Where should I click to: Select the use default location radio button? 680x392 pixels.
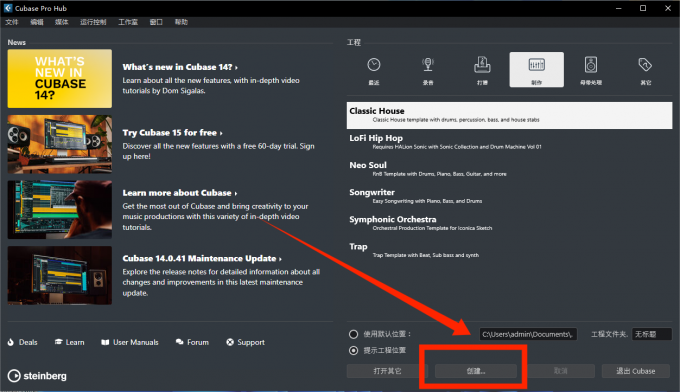click(353, 334)
